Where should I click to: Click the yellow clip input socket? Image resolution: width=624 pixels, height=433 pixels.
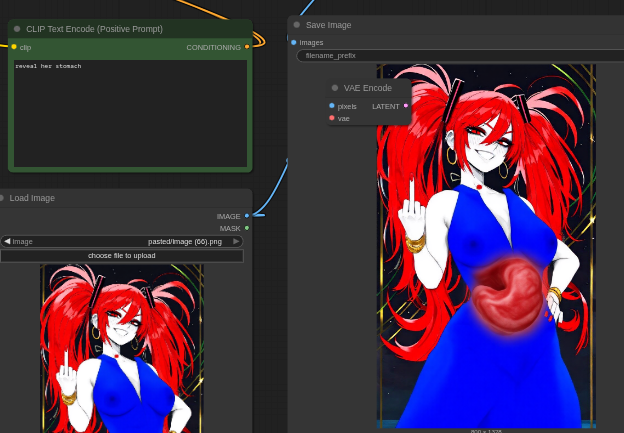point(14,47)
